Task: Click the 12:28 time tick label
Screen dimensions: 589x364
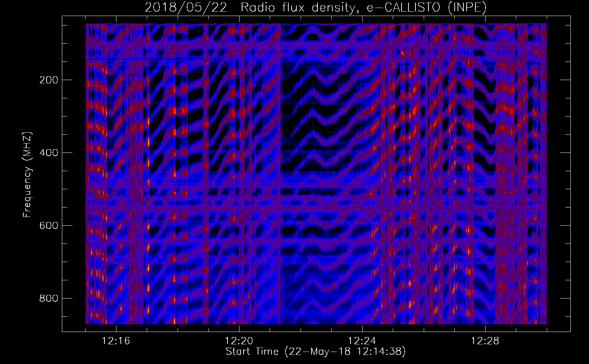Action: (485, 341)
